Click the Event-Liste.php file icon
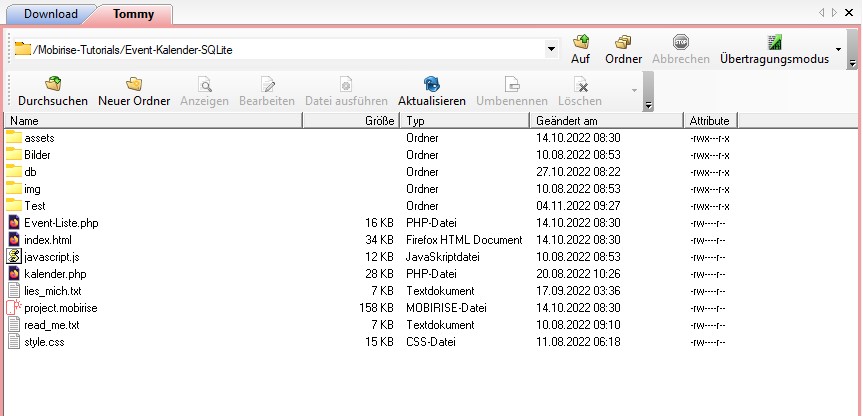The height and width of the screenshot is (416, 863). point(14,223)
